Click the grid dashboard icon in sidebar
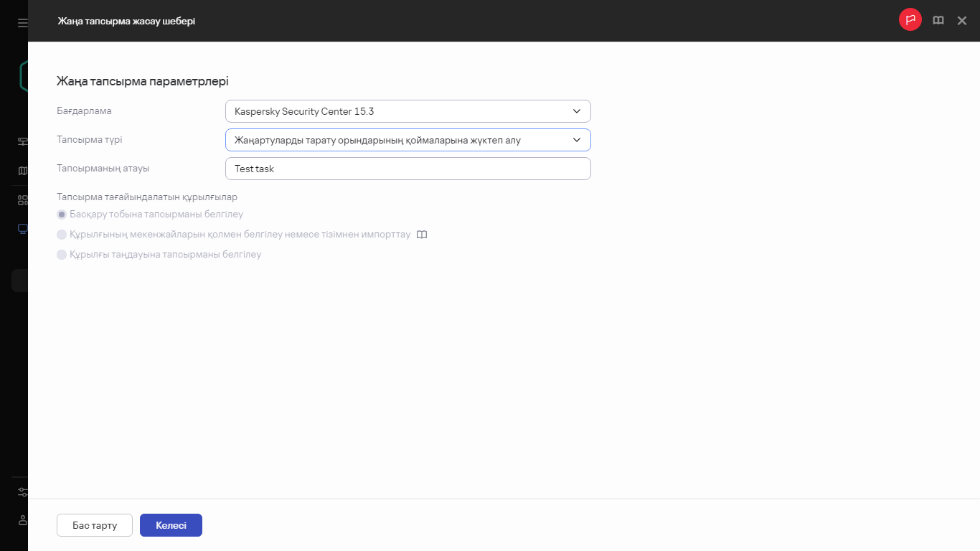 coord(22,200)
